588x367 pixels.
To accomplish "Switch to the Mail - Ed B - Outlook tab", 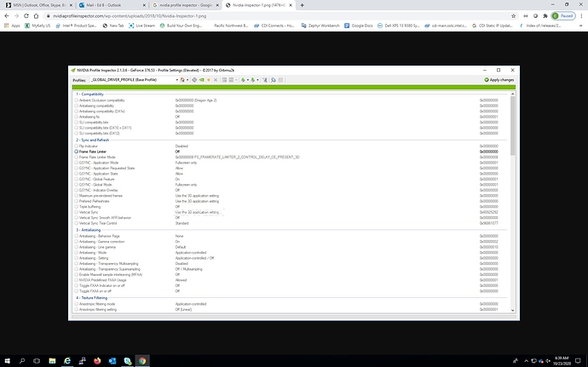I will 112,5.
